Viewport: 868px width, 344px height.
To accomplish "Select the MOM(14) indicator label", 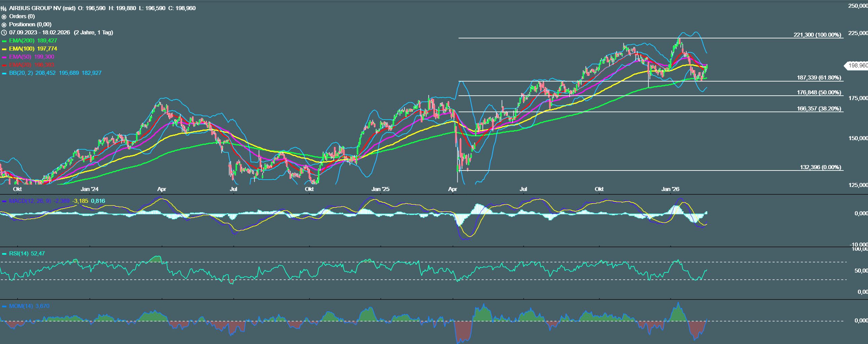I will point(21,306).
